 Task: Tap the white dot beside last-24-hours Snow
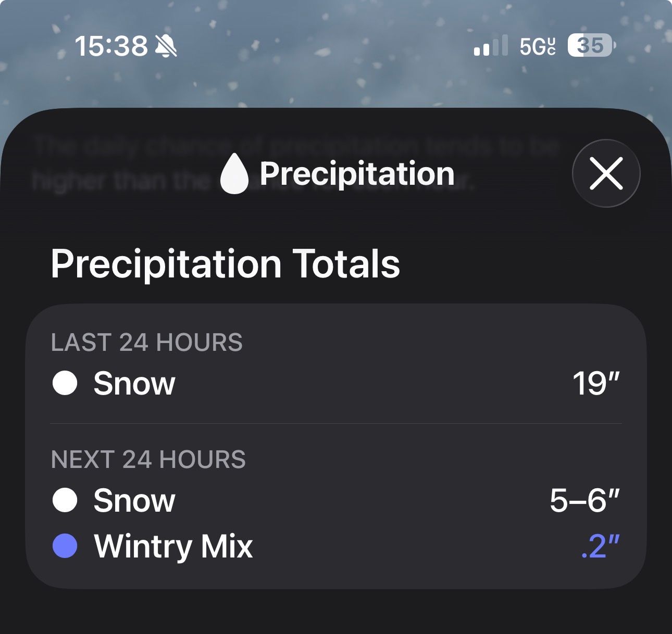[x=65, y=383]
